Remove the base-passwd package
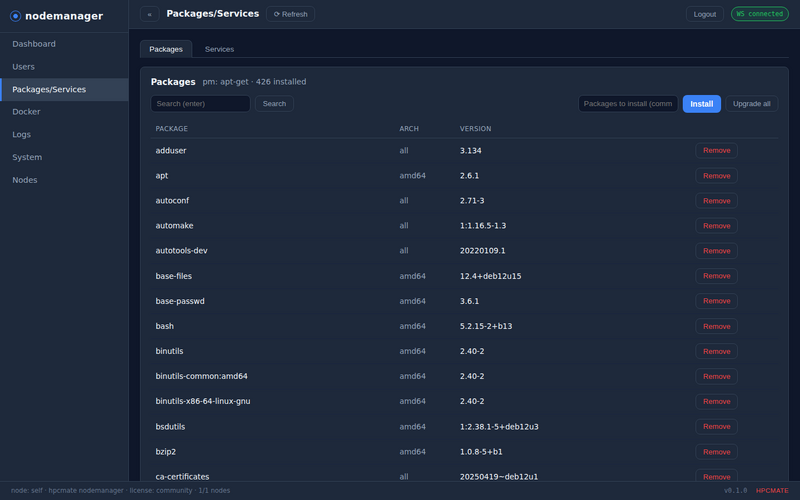This screenshot has width=800, height=500. [x=716, y=301]
